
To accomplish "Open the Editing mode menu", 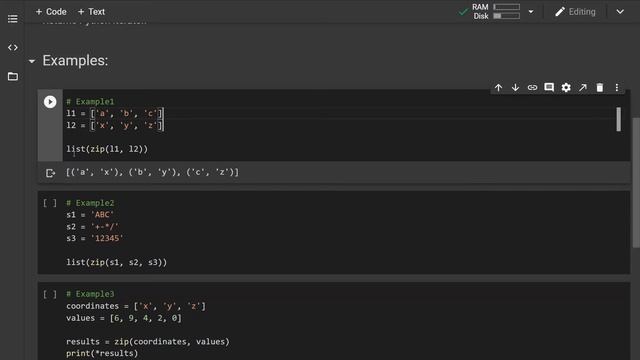I will [x=575, y=12].
